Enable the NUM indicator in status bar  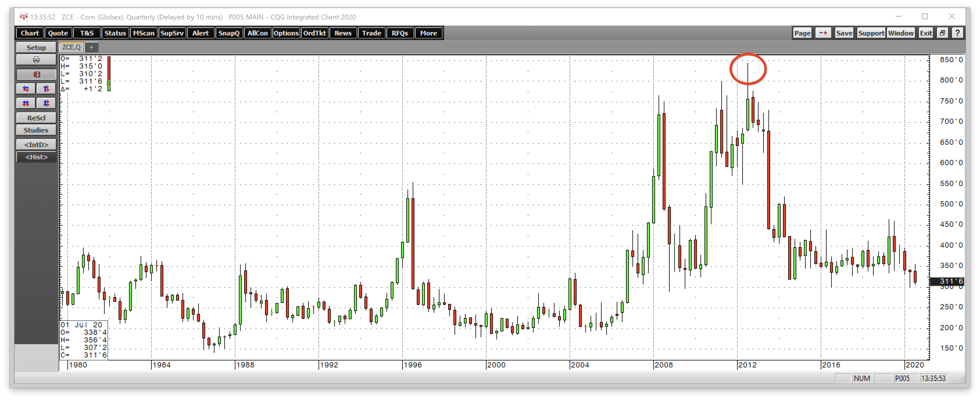(862, 378)
